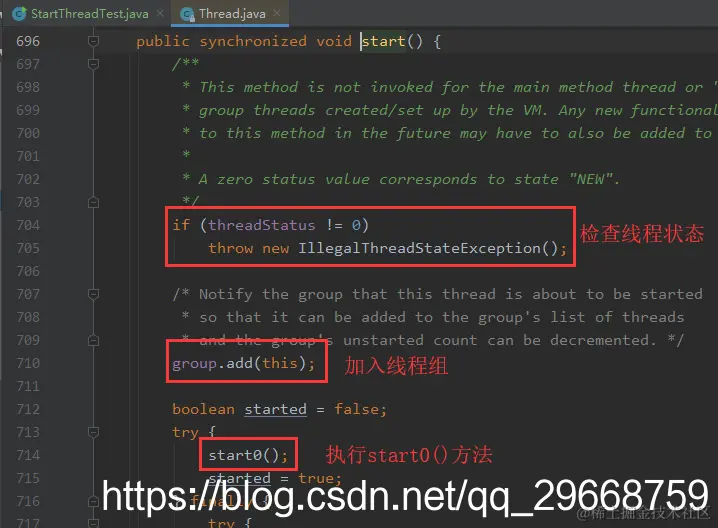Click the 'throw' keyword on line 705
This screenshot has width=718, height=528.
[x=230, y=248]
